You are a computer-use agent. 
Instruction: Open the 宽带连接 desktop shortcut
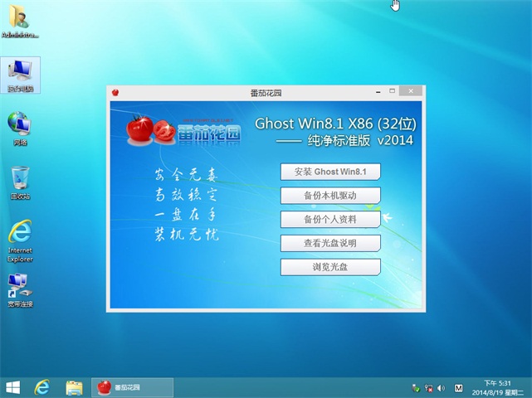(x=20, y=289)
